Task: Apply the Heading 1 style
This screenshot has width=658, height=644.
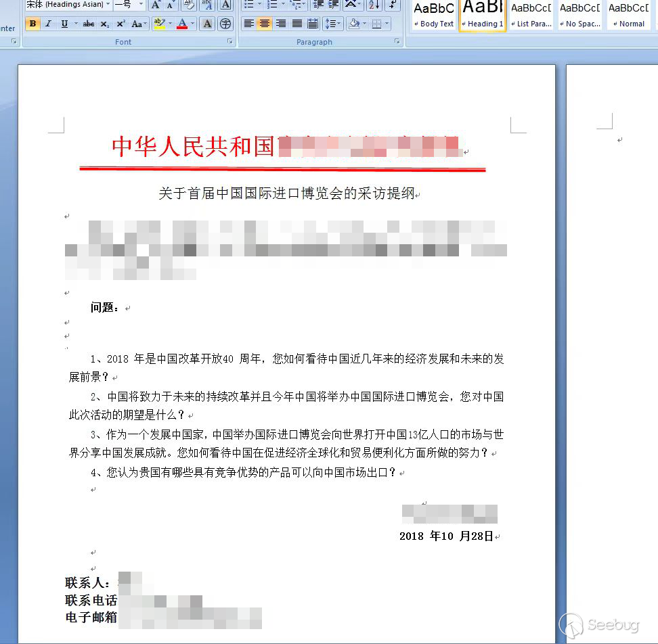Action: tap(483, 16)
